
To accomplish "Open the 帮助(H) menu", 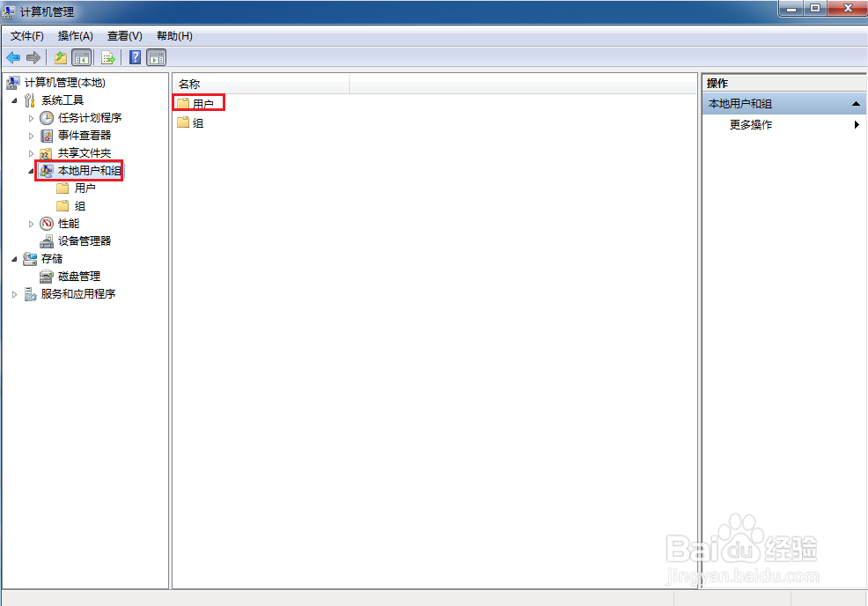I will tap(174, 36).
